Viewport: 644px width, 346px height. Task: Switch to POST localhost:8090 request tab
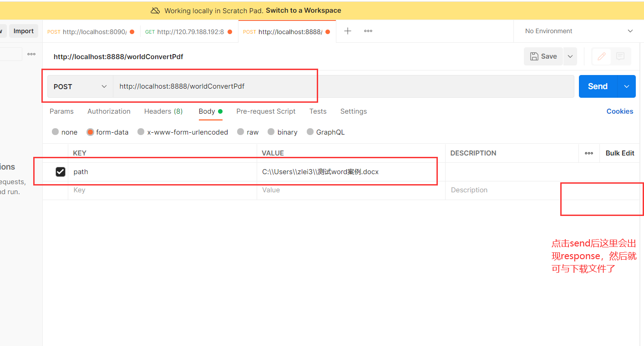tap(91, 32)
